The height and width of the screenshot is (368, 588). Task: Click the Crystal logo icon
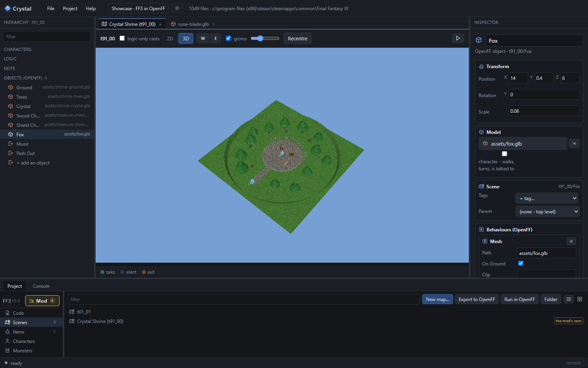click(7, 8)
